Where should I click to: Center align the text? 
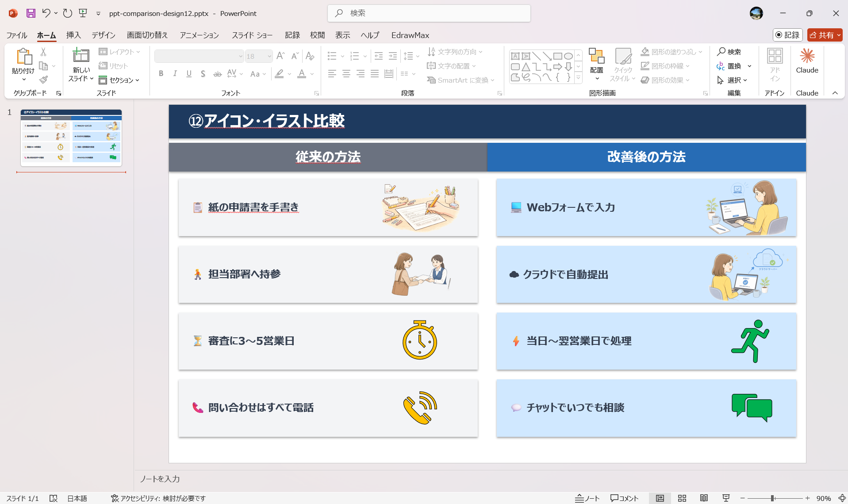coord(346,74)
